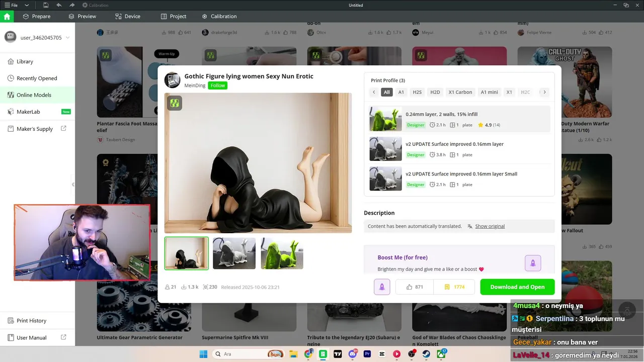Click the user account avatar icon
This screenshot has height=362, width=644.
pyautogui.click(x=11, y=37)
